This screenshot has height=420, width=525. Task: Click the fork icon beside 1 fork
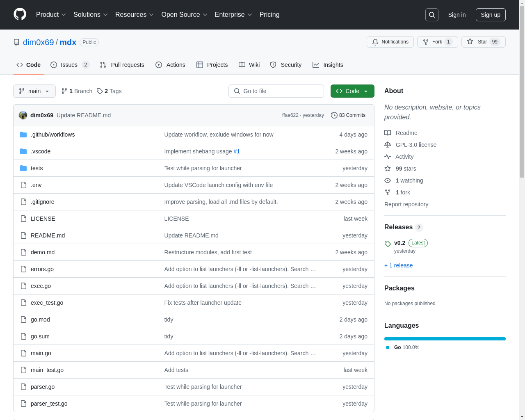[388, 192]
